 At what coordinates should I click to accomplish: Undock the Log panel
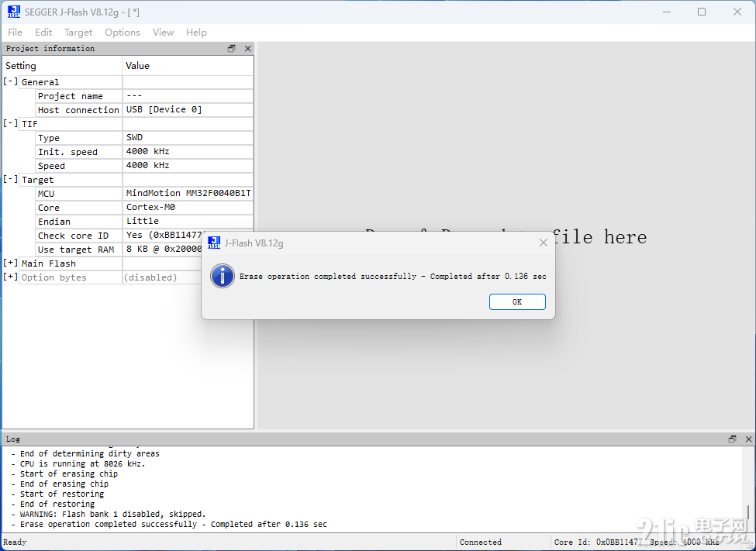[733, 439]
